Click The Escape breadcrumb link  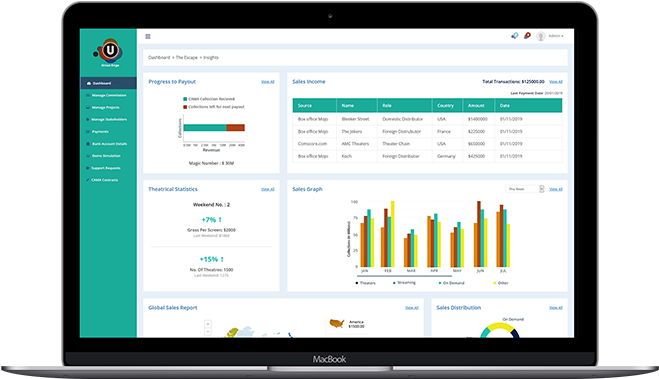[x=186, y=58]
